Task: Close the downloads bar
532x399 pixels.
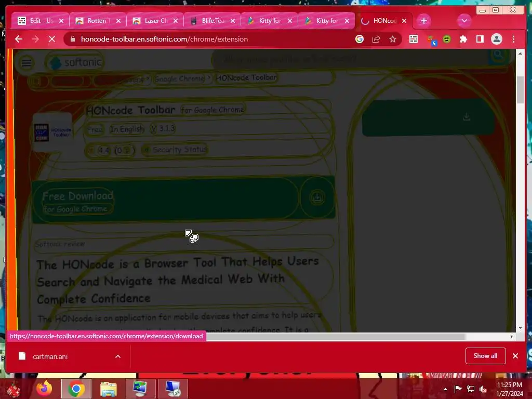Action: (x=515, y=356)
